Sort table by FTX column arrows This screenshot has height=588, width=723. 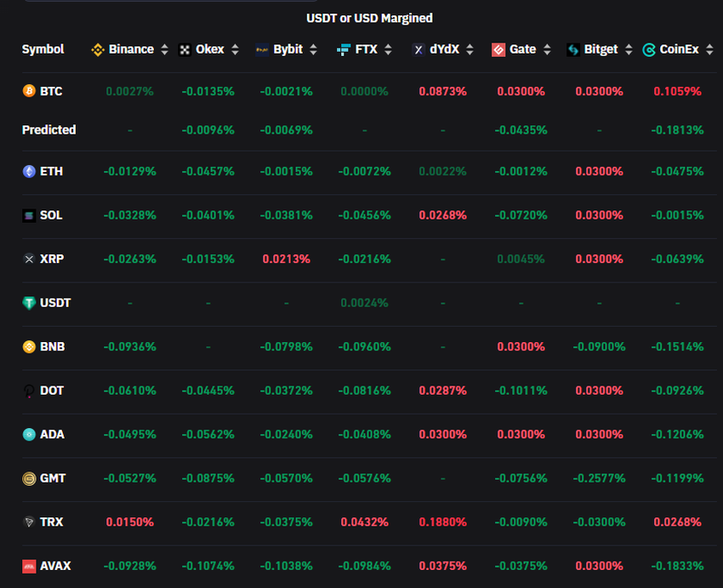tap(388, 50)
